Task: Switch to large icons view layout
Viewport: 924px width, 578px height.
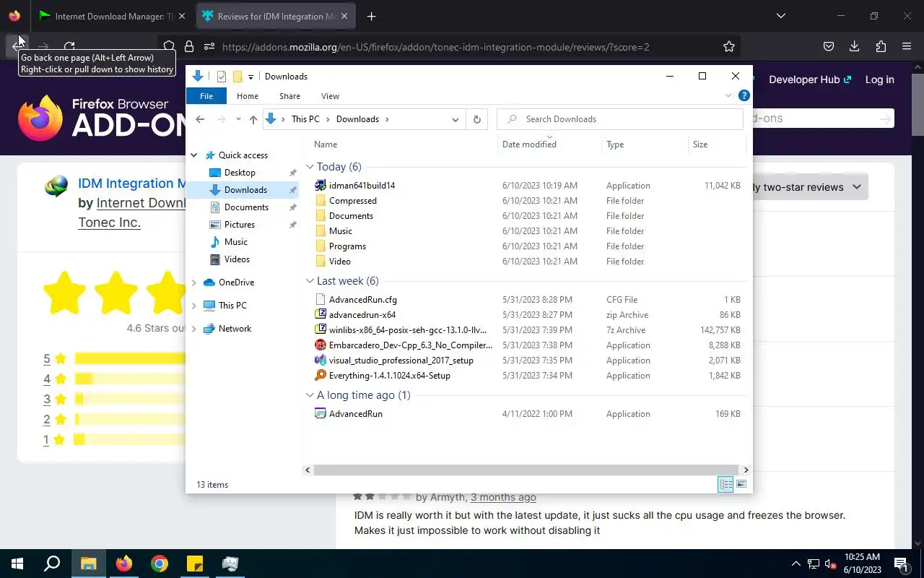Action: point(741,485)
